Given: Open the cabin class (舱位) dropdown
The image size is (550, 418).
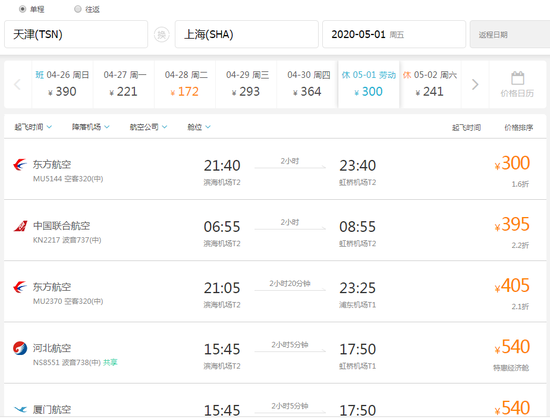Looking at the screenshot, I should click(x=199, y=127).
